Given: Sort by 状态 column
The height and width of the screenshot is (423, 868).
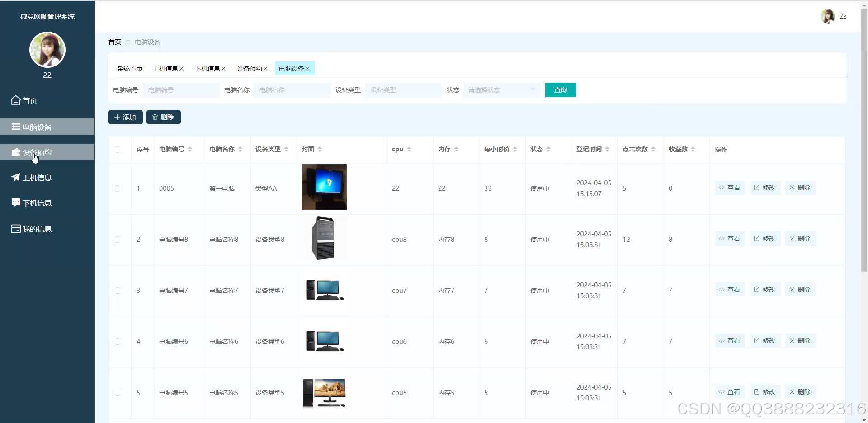Looking at the screenshot, I should click(x=548, y=149).
